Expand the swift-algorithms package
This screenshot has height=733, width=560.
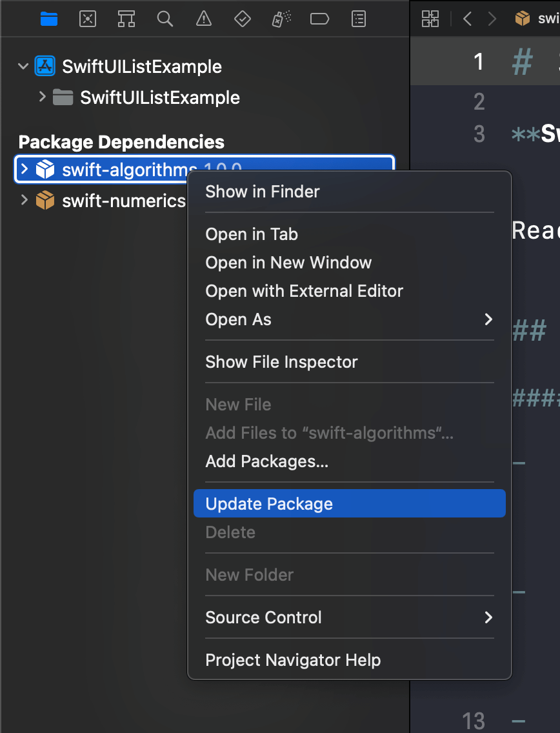(x=24, y=170)
